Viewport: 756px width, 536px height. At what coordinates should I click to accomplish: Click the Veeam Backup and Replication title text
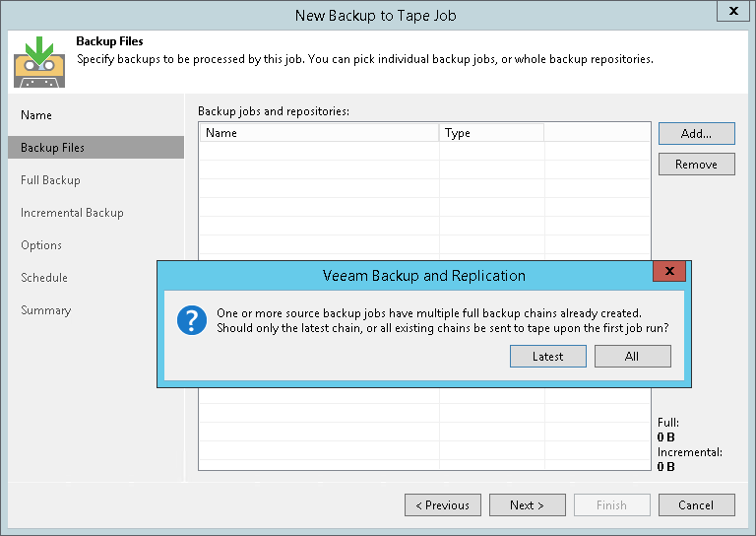coord(424,276)
